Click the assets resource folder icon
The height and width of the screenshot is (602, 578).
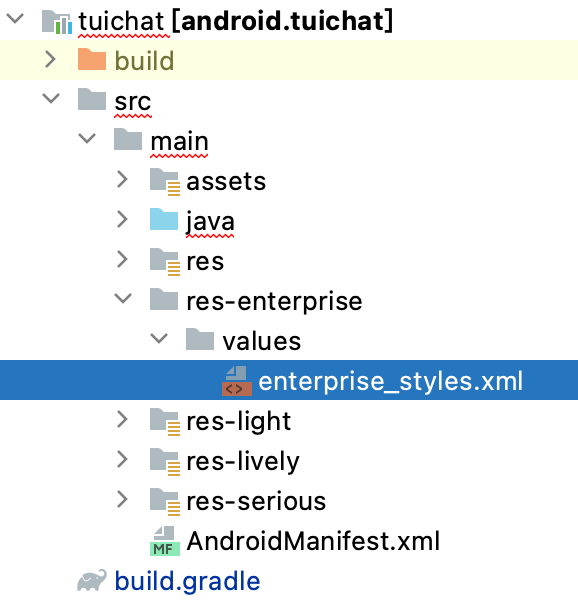point(165,181)
